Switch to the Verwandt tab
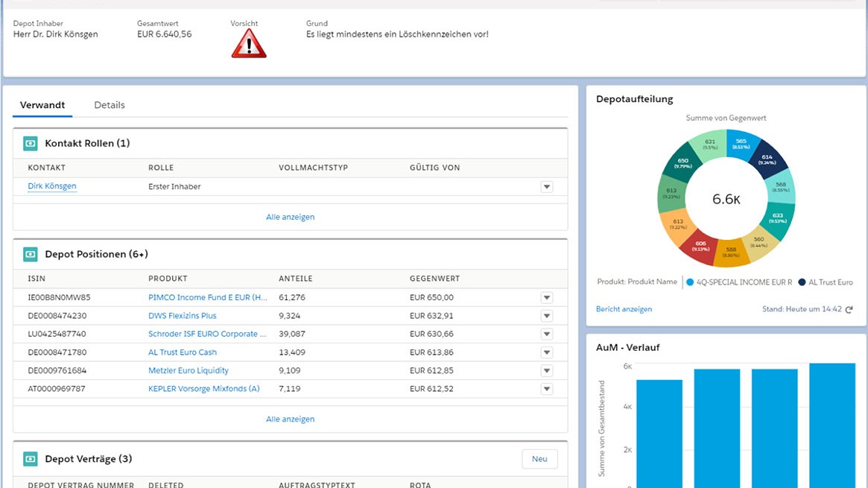Viewport: 868px width, 488px height. (42, 105)
